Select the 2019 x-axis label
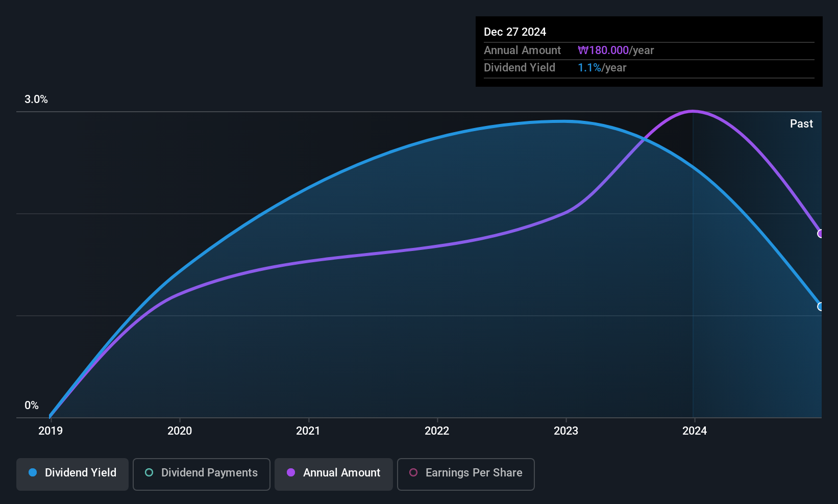The image size is (838, 504). (x=51, y=431)
